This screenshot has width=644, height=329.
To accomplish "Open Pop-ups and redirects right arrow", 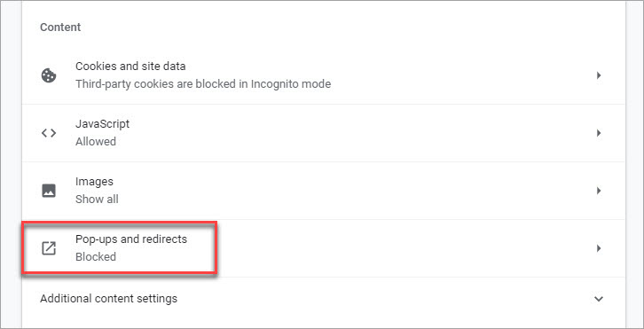I will (x=599, y=248).
